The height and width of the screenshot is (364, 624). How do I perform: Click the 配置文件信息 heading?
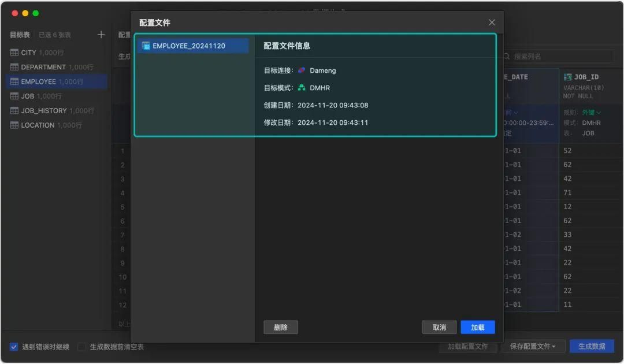287,46
